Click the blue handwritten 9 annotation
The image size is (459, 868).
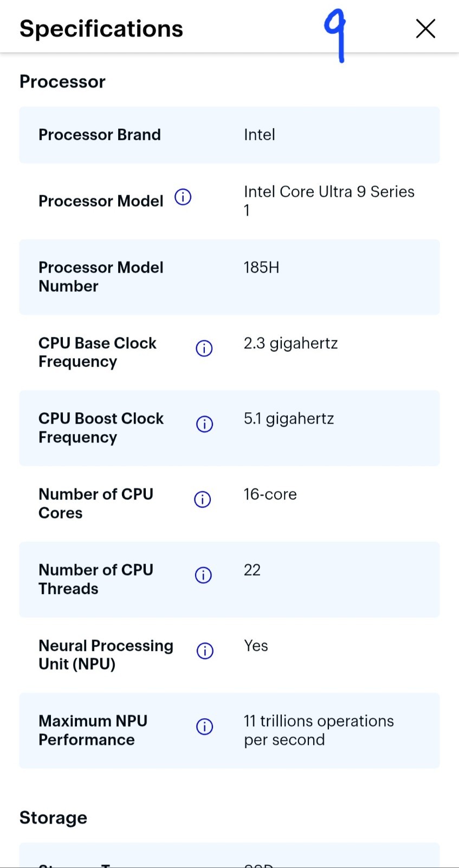pos(335,36)
